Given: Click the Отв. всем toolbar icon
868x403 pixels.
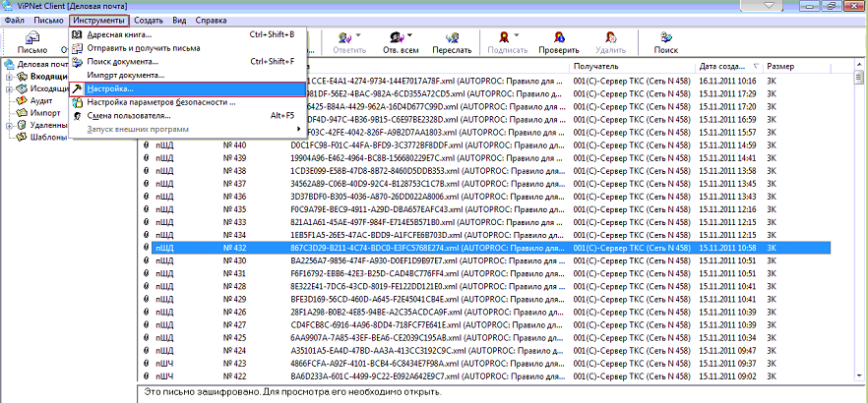Looking at the screenshot, I should 397,37.
